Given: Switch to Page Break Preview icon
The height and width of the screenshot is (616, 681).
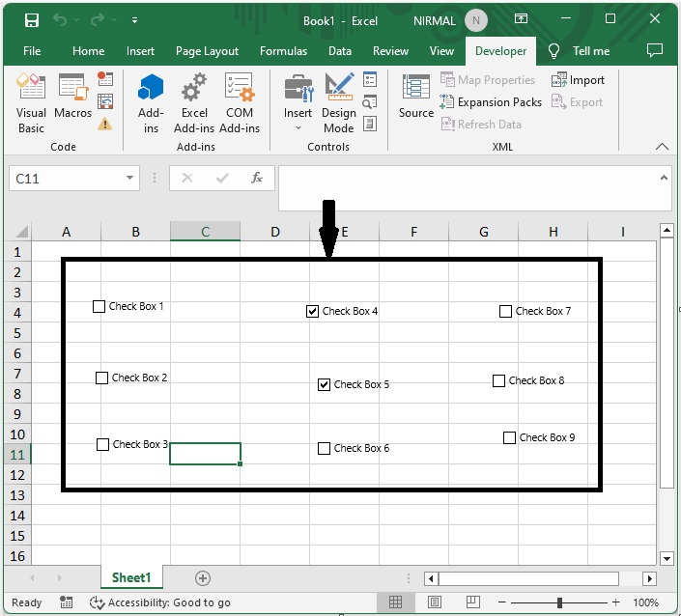Looking at the screenshot, I should pos(473,602).
